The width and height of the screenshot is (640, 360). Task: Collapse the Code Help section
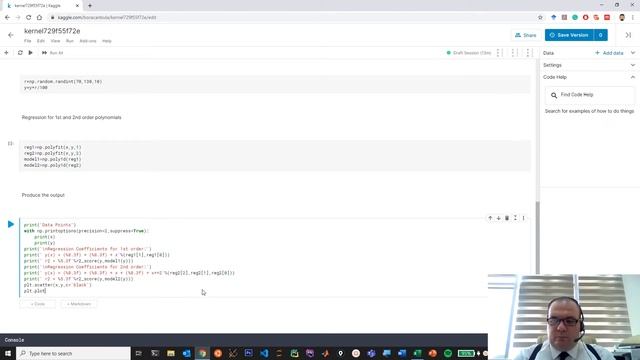tap(633, 77)
